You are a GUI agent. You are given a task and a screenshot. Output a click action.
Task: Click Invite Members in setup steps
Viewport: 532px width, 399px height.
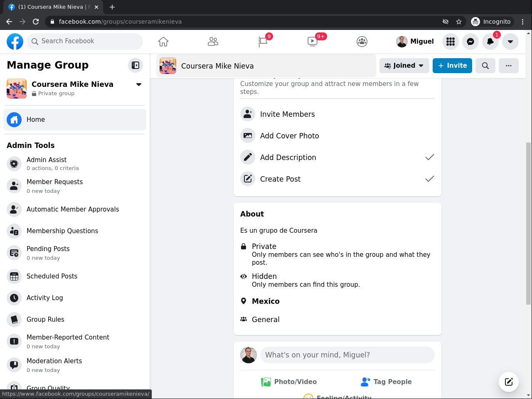(x=337, y=114)
